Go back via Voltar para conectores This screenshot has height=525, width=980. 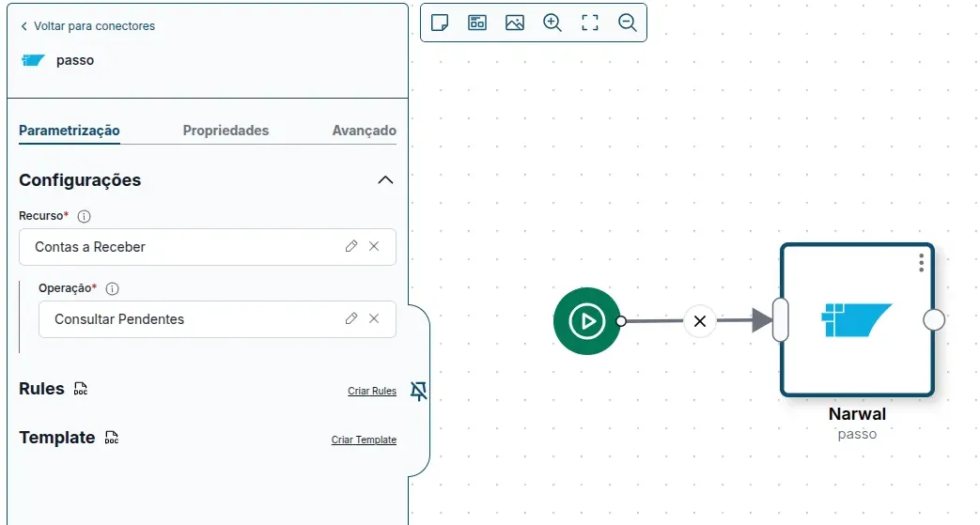pos(87,26)
